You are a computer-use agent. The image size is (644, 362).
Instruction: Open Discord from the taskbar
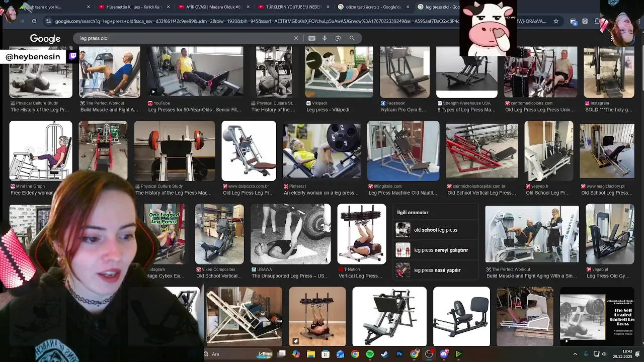point(444,354)
